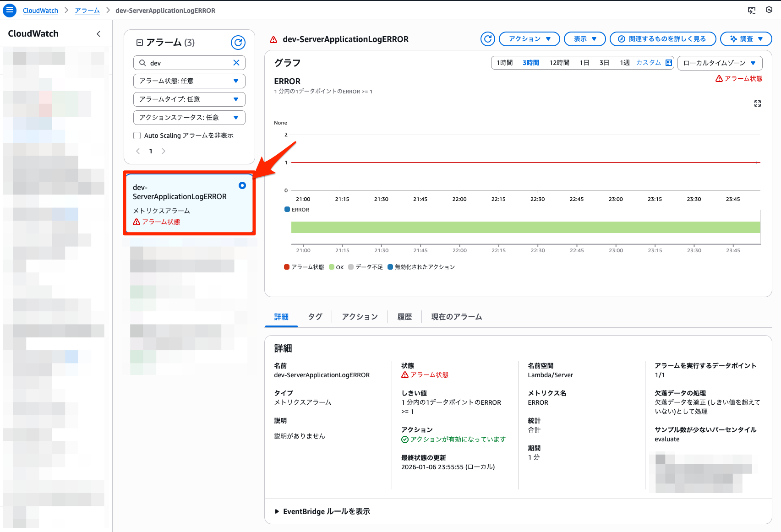Set graph range to 1日
This screenshot has height=532, width=781.
click(584, 63)
